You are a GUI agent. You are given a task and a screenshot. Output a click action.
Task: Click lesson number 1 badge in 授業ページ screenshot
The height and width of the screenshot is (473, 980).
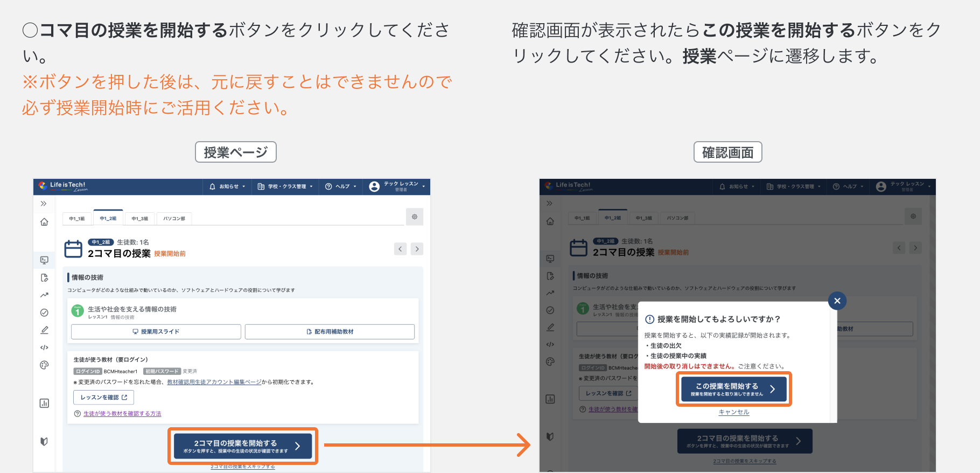coord(78,311)
